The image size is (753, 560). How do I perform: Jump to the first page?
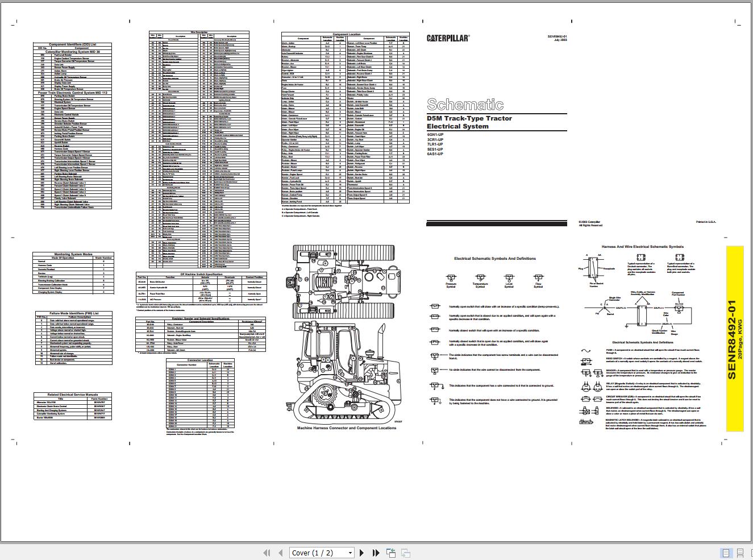(x=266, y=552)
